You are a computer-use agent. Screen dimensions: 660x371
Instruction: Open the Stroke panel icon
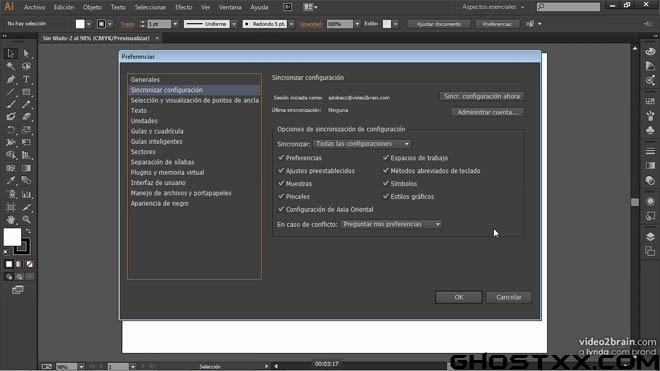click(650, 151)
